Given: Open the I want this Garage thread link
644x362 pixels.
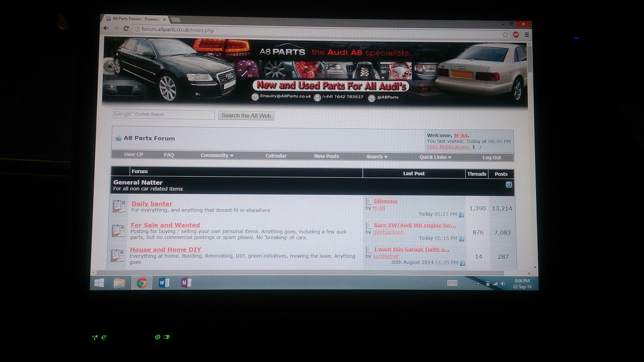Looking at the screenshot, I should tap(412, 249).
